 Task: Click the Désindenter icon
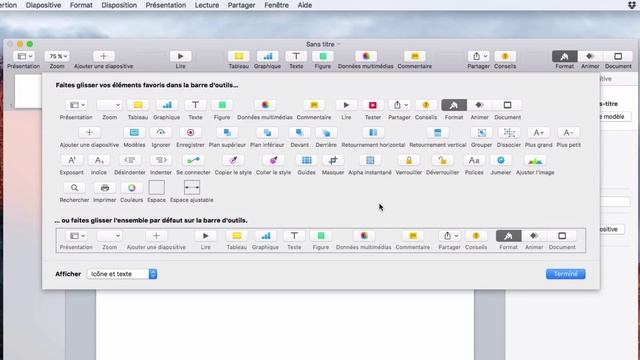130,160
